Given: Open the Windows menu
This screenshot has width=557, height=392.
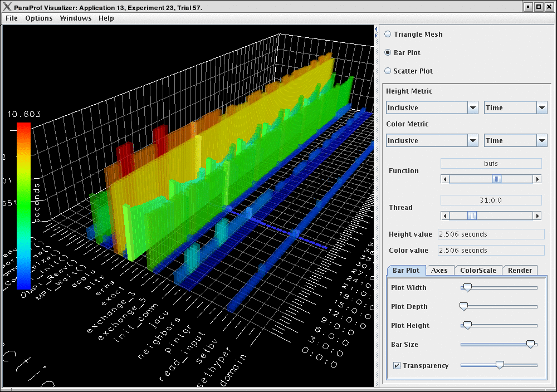Looking at the screenshot, I should 76,18.
